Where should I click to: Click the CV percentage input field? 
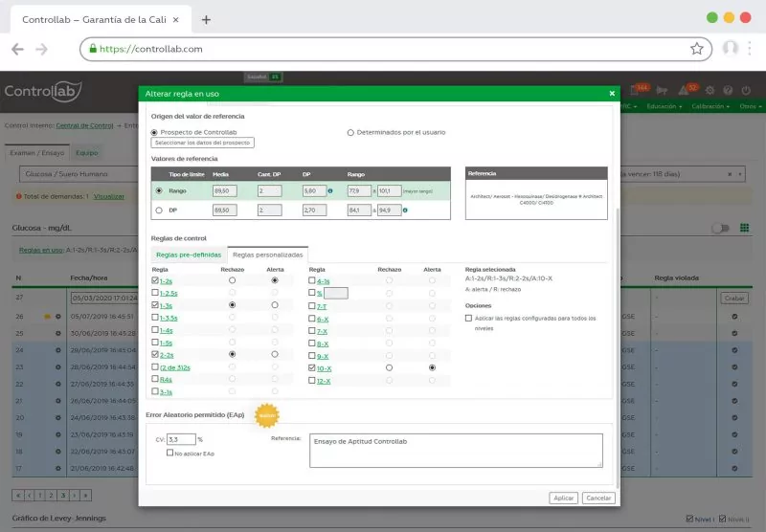click(180, 439)
